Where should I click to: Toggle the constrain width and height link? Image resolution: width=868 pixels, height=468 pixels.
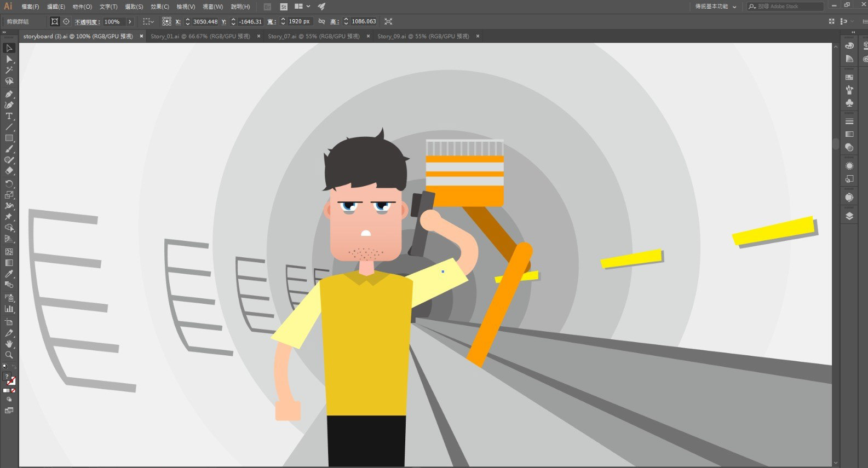click(321, 21)
